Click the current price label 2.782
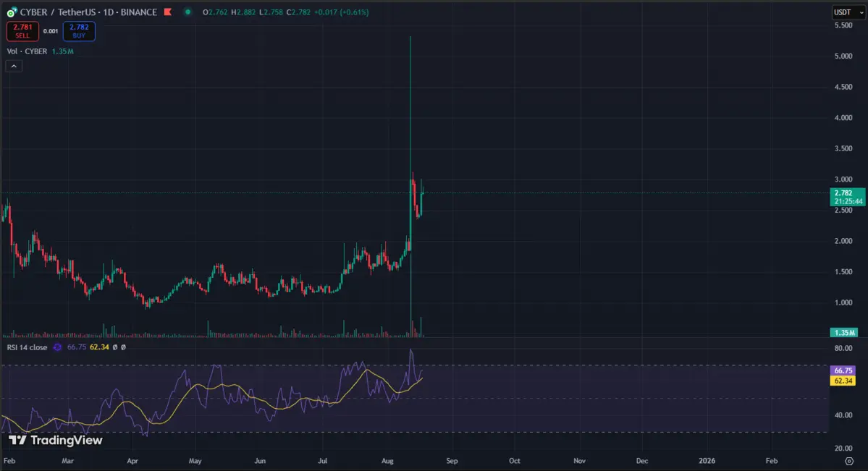The image size is (868, 471). point(843,193)
